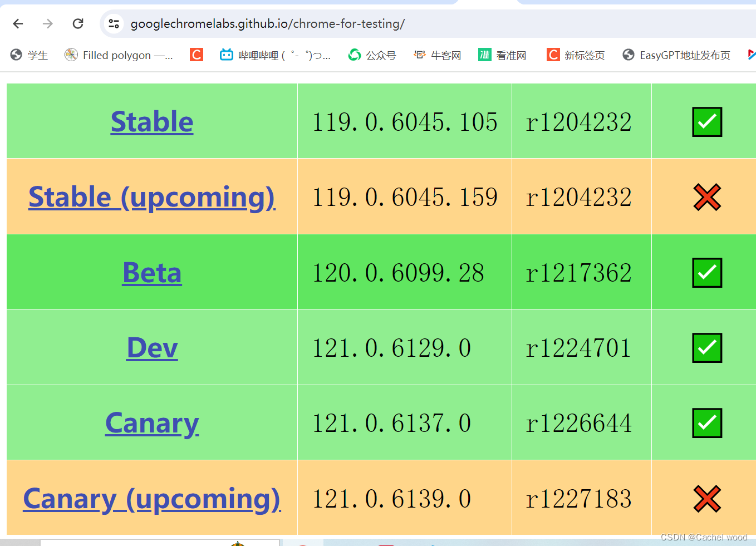Open the 学生 bookmark
Image resolution: width=756 pixels, height=546 pixels.
click(x=30, y=55)
